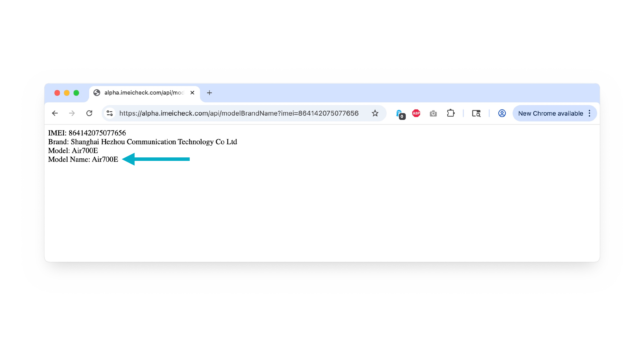Click the Brand: Shanghai Hezhou text
644x362 pixels.
coord(142,142)
